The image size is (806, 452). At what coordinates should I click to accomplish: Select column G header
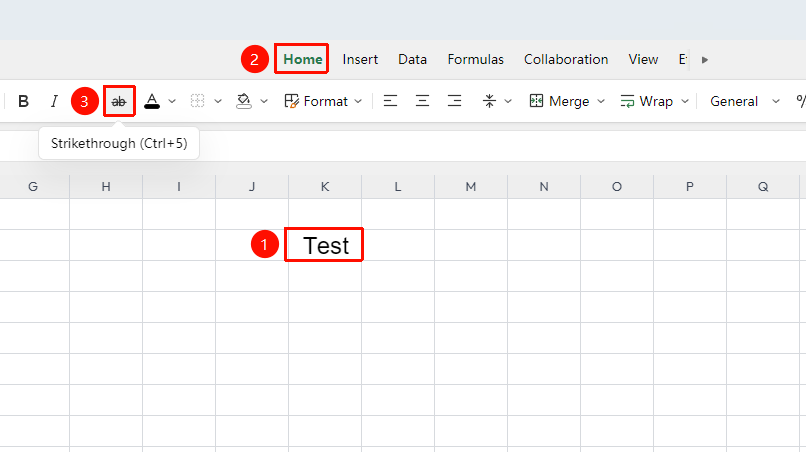[33, 187]
